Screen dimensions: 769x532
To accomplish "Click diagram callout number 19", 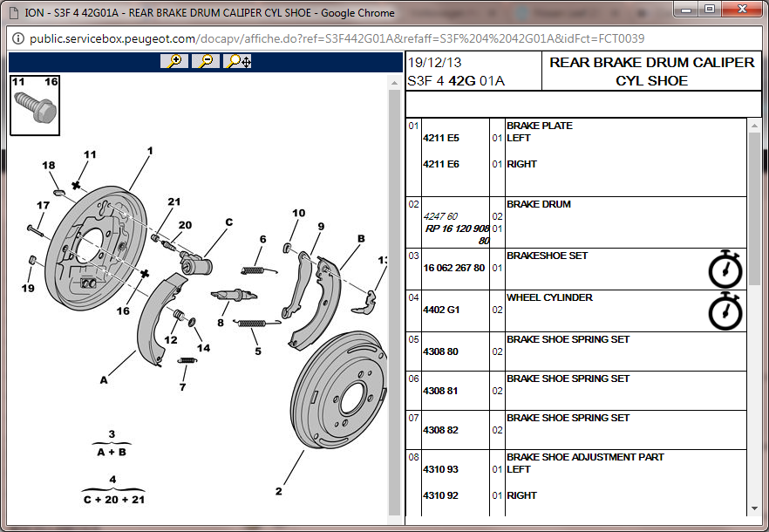I will (x=28, y=288).
